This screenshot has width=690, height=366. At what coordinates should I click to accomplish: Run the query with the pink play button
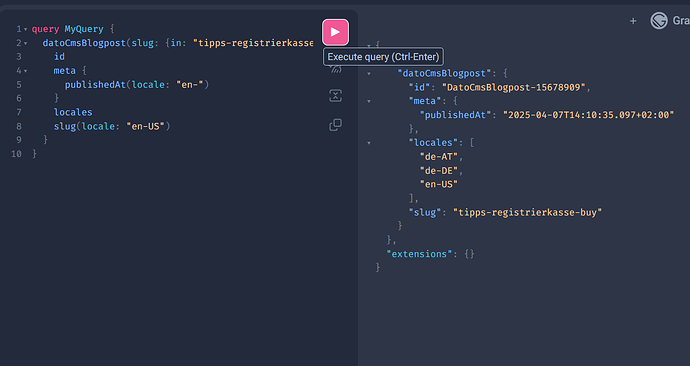pos(335,32)
